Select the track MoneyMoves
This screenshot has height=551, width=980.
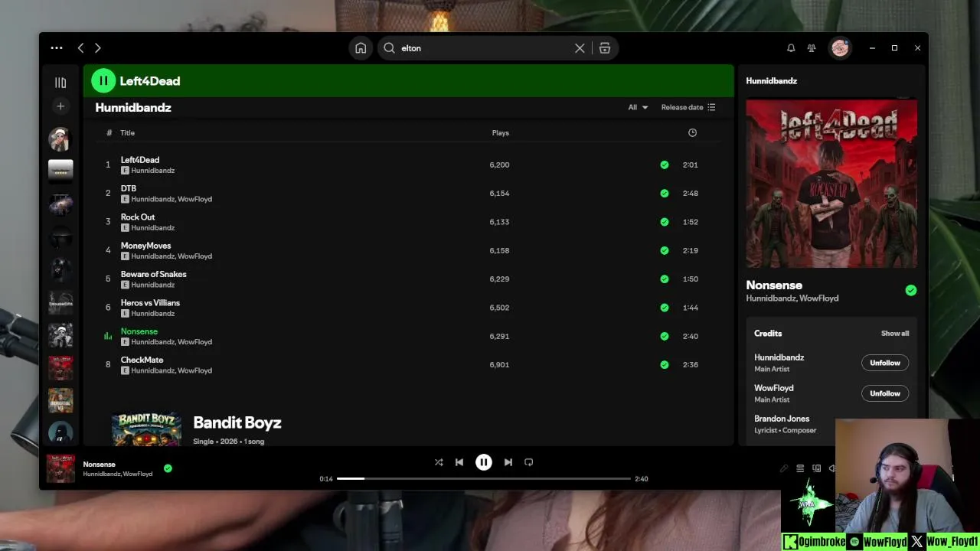(145, 246)
